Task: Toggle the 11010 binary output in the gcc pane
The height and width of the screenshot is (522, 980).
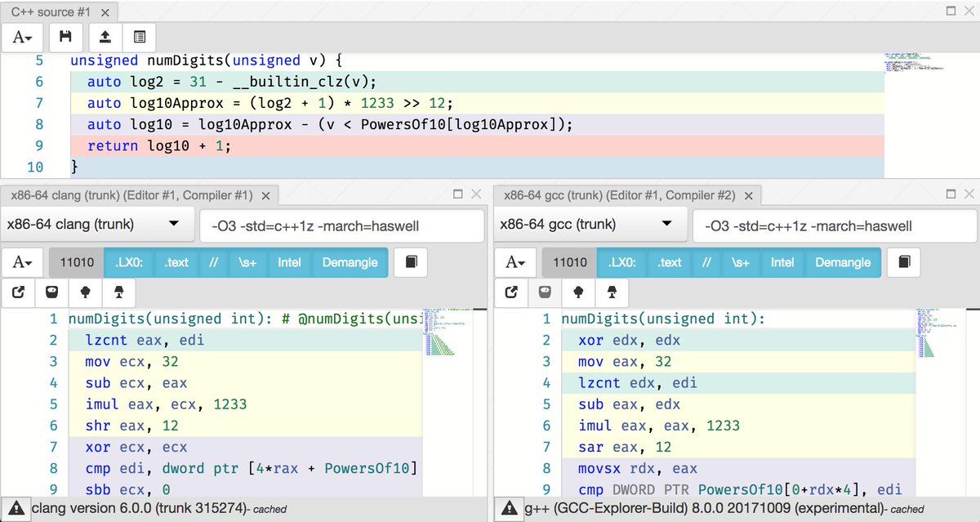Action: tap(570, 262)
